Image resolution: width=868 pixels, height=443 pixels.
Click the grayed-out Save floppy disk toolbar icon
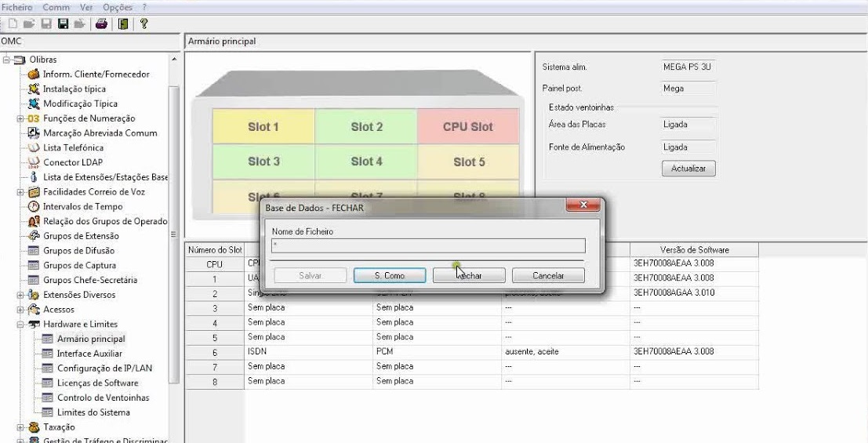pos(46,24)
